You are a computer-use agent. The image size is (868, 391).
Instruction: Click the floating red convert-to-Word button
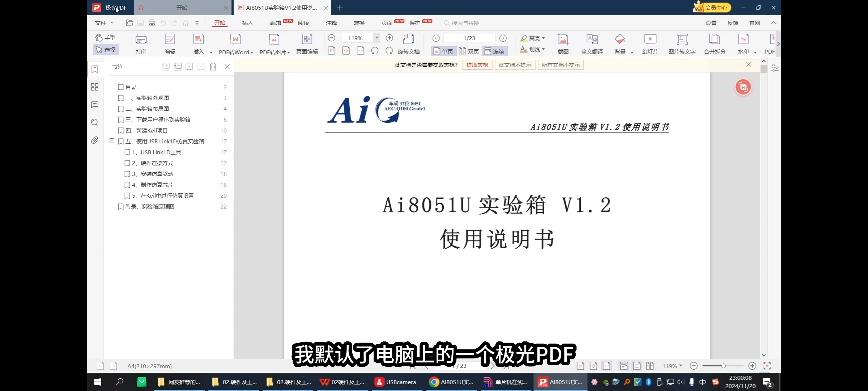[743, 87]
